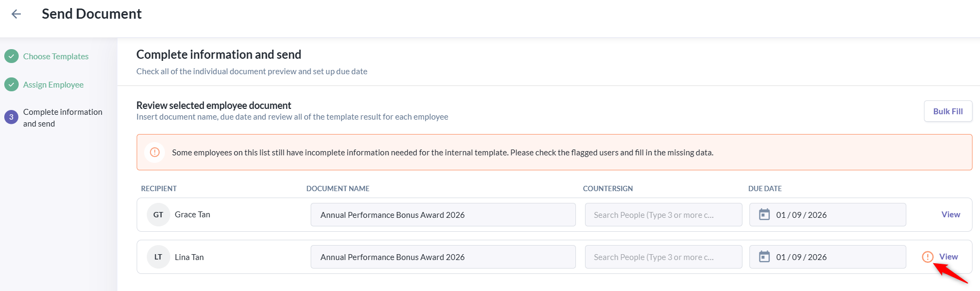This screenshot has height=291, width=980.
Task: Open calendar icon for Grace Tan's due date
Action: (x=764, y=215)
